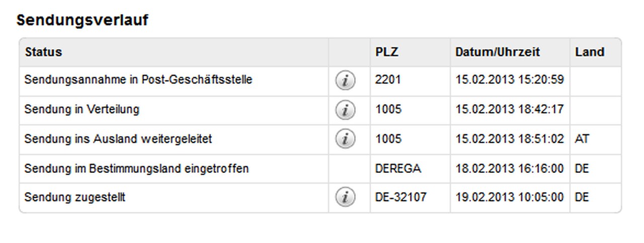Click timestamp 15.02.2013 15:20:59
644x243 pixels.
click(510, 80)
